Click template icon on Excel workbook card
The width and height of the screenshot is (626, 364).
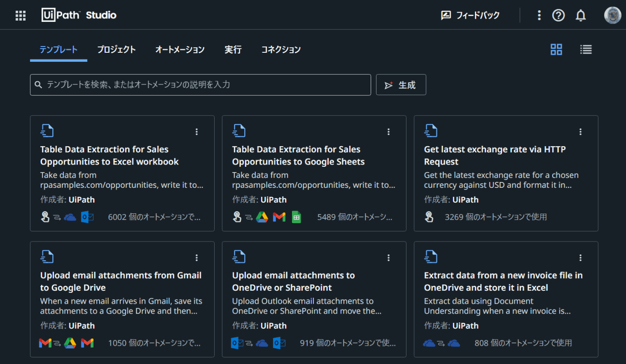[47, 131]
